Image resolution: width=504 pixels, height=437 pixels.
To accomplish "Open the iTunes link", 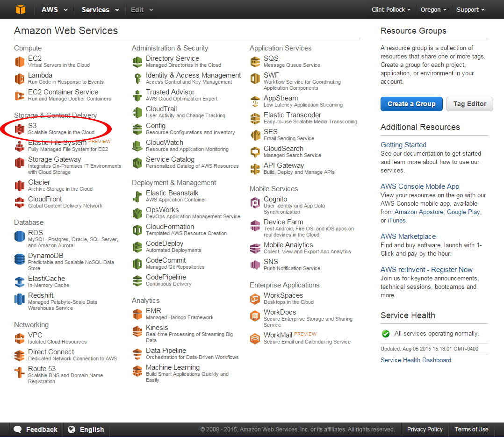I will coord(396,221).
